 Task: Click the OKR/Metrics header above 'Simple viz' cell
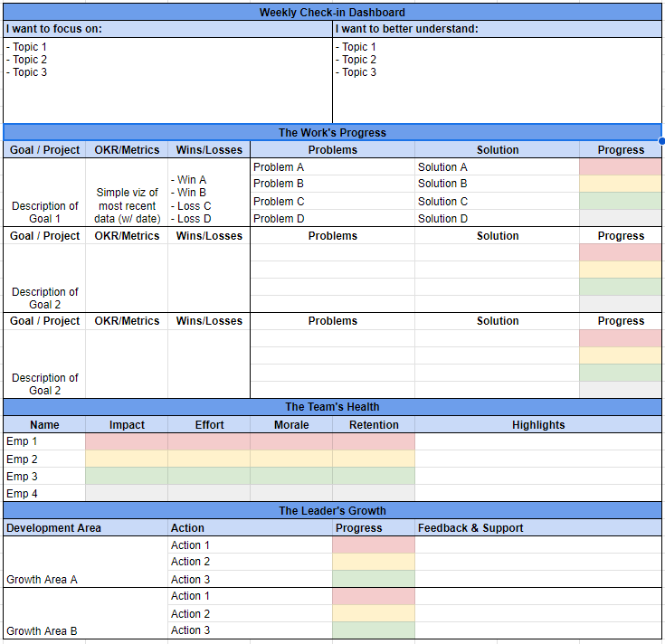127,149
